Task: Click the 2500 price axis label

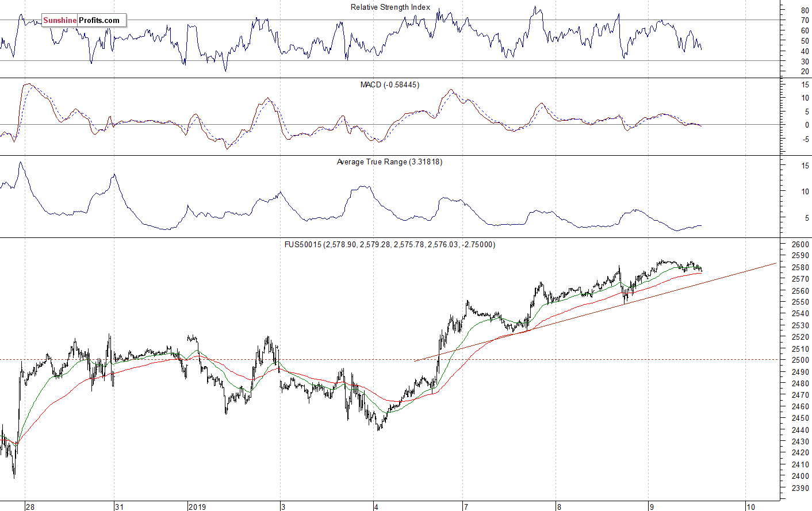Action: (x=800, y=360)
